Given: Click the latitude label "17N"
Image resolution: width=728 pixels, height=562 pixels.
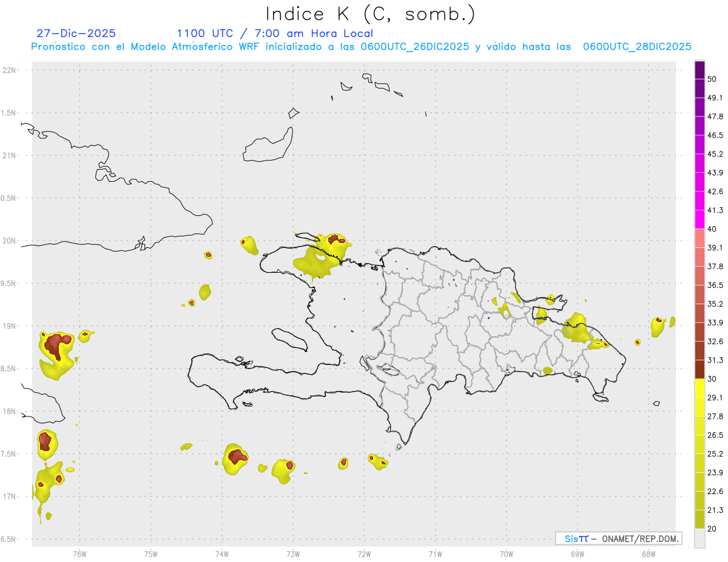Looking at the screenshot, I should tap(10, 497).
